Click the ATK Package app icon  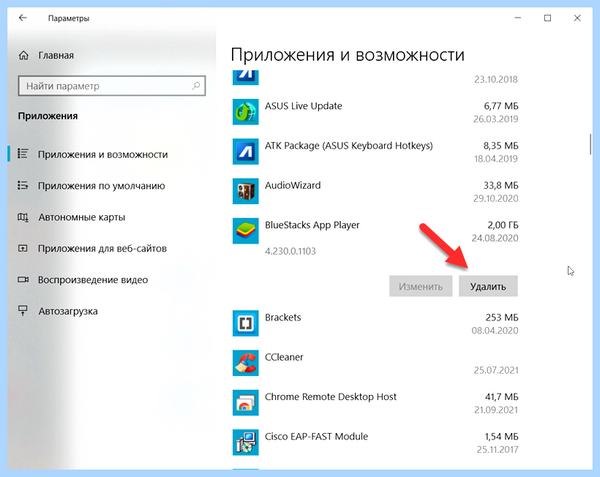click(245, 151)
